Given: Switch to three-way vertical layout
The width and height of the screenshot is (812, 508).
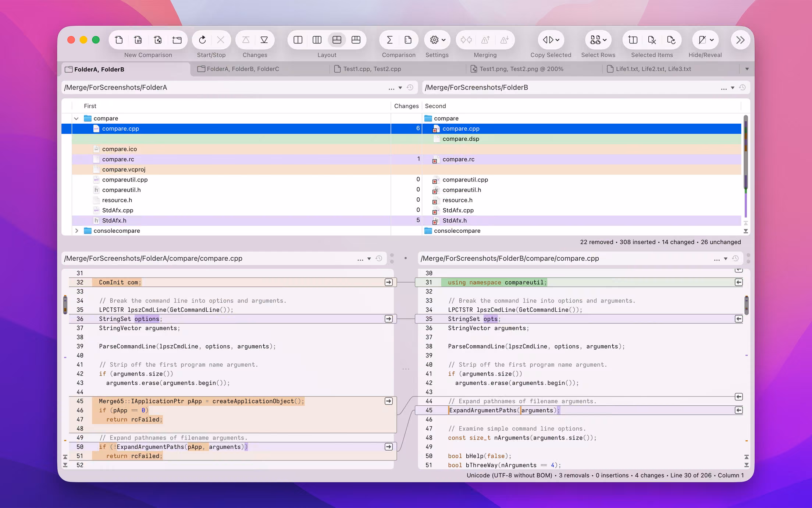Looking at the screenshot, I should [x=317, y=40].
